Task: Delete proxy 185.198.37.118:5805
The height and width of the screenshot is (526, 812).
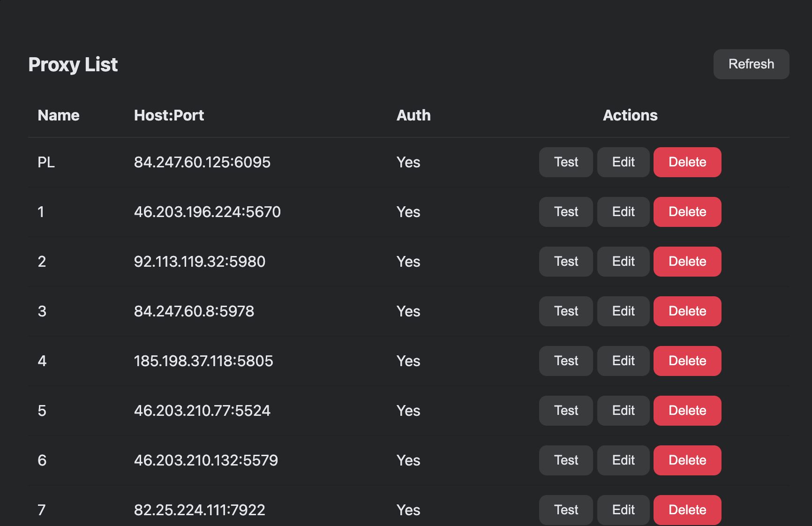Action: tap(687, 361)
